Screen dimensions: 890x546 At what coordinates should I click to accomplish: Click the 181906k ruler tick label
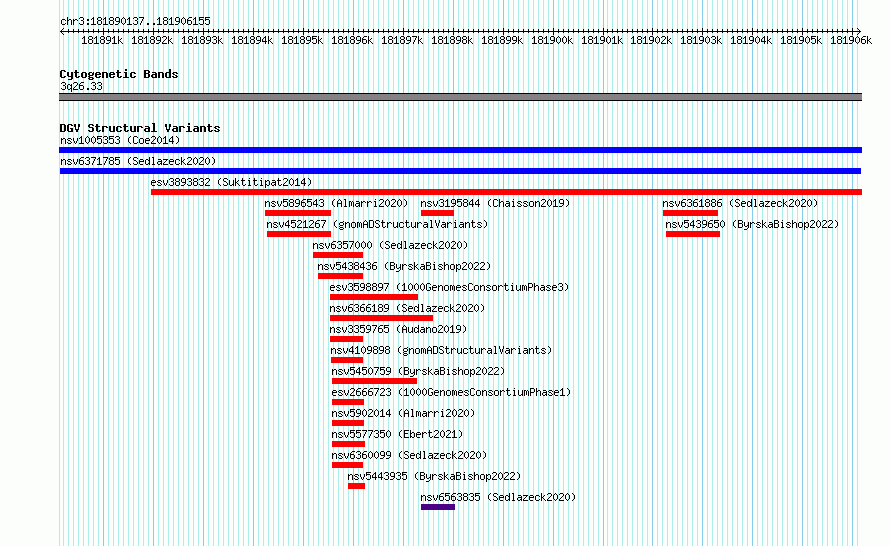coord(851,40)
